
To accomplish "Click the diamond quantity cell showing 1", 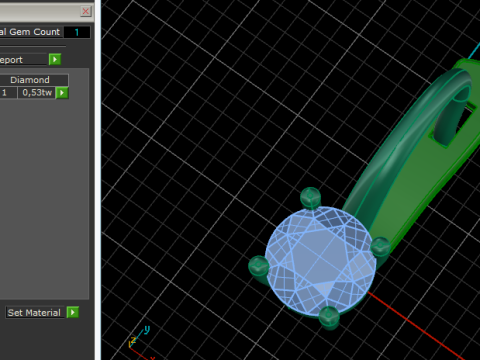I will pos(8,93).
